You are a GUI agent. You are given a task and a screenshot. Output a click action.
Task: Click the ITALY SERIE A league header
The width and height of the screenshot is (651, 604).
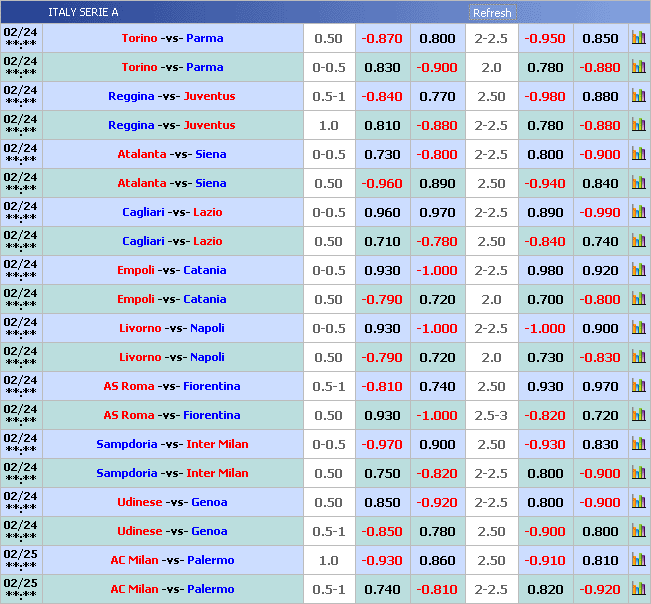83,12
